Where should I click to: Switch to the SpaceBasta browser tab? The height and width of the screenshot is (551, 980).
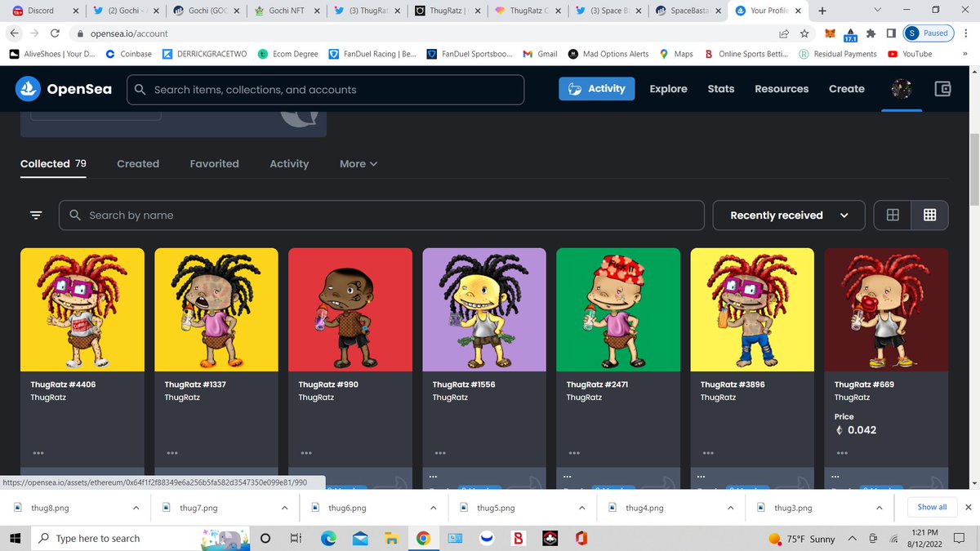(x=690, y=11)
